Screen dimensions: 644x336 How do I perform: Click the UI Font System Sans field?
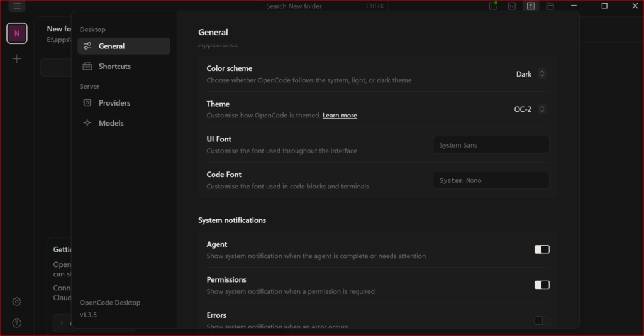(491, 145)
